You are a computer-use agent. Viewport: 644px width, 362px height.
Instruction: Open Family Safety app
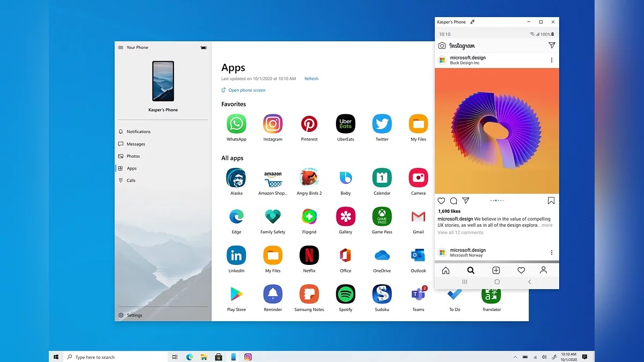coord(273,217)
